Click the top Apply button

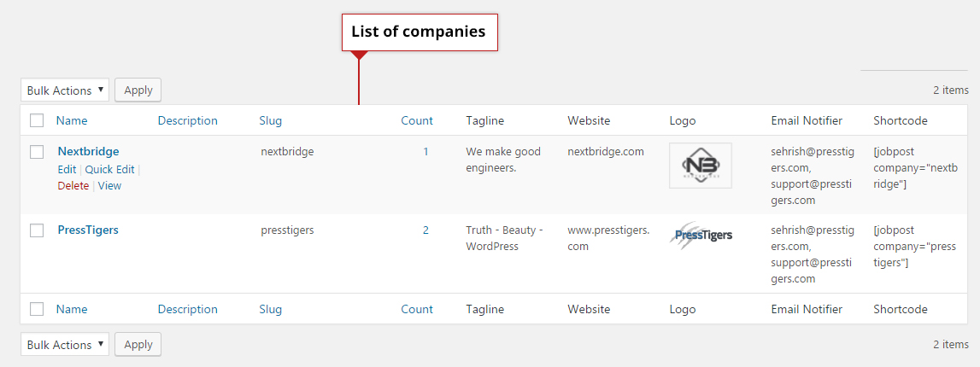coord(138,90)
